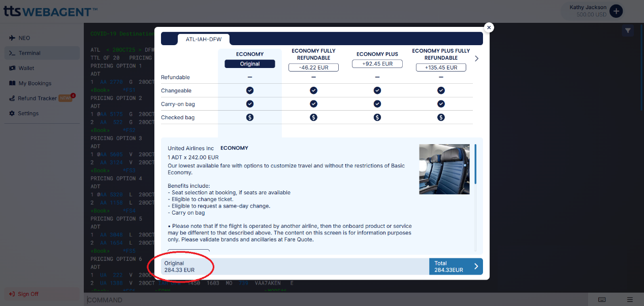Image resolution: width=644 pixels, height=306 pixels.
Task: Click the Settings gear icon
Action: click(12, 113)
